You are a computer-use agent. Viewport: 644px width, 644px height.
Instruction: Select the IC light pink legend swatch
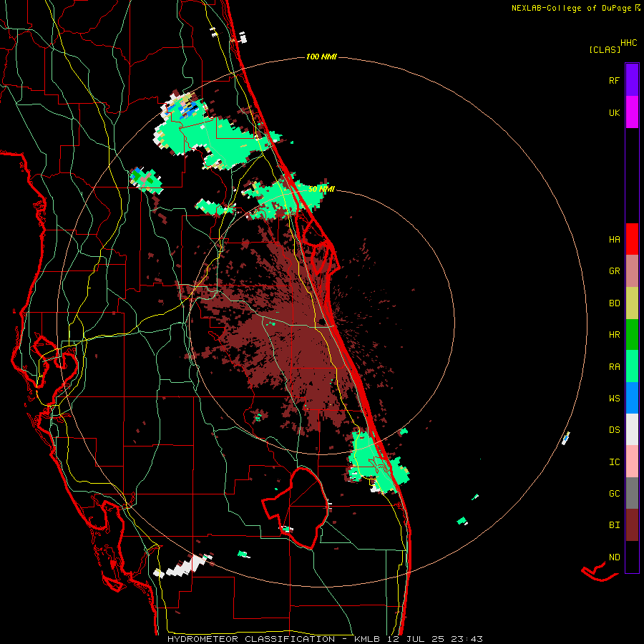[x=632, y=462]
